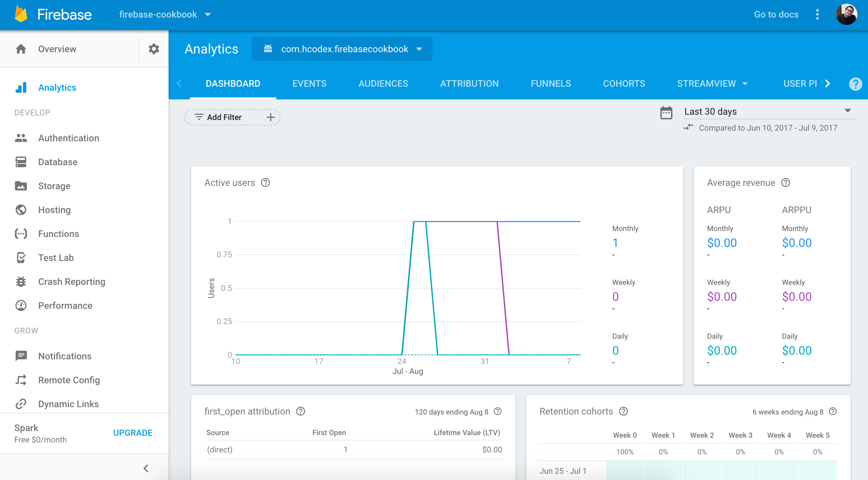The height and width of the screenshot is (480, 868).
Task: Collapse the sidebar with the chevron
Action: [x=146, y=468]
